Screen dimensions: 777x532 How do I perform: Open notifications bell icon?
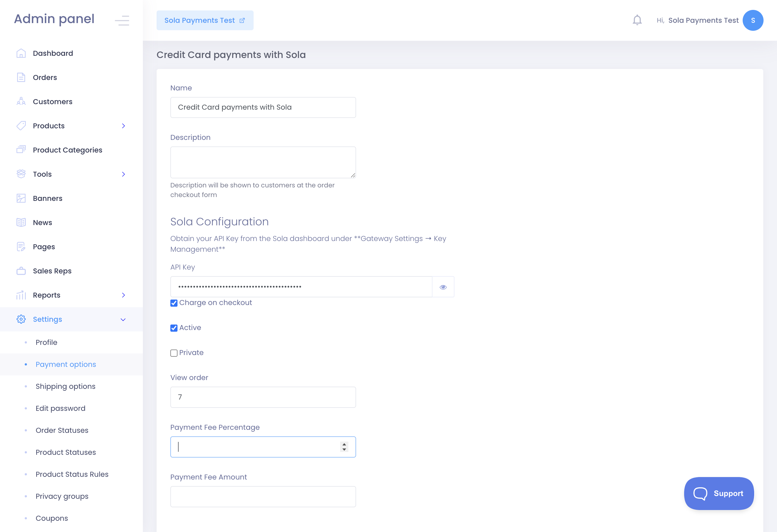click(637, 20)
